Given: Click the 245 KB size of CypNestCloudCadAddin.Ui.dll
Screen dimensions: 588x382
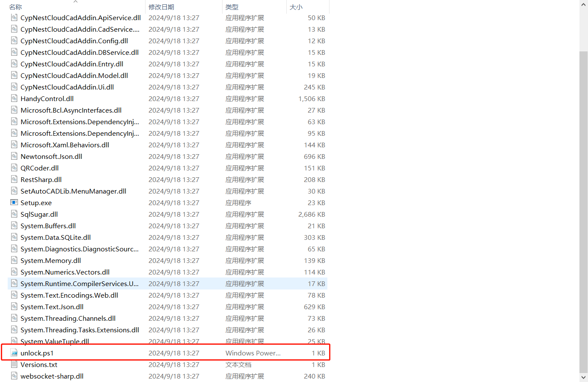Looking at the screenshot, I should tap(315, 87).
